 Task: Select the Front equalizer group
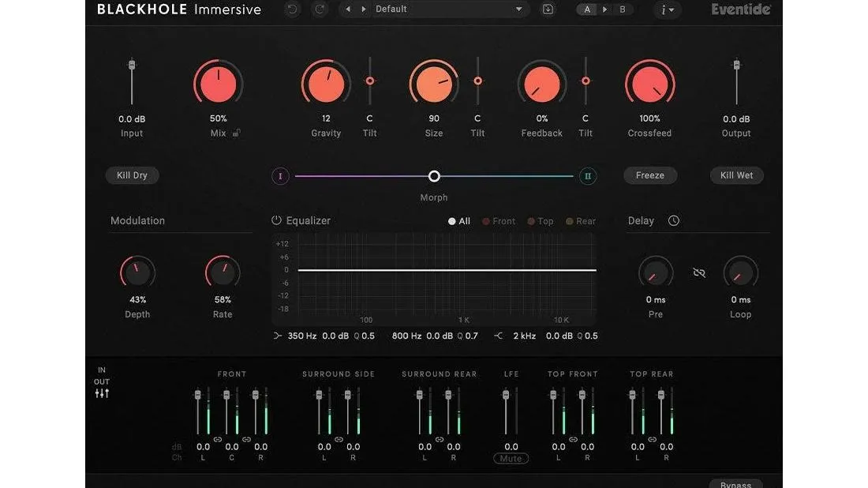pyautogui.click(x=498, y=221)
